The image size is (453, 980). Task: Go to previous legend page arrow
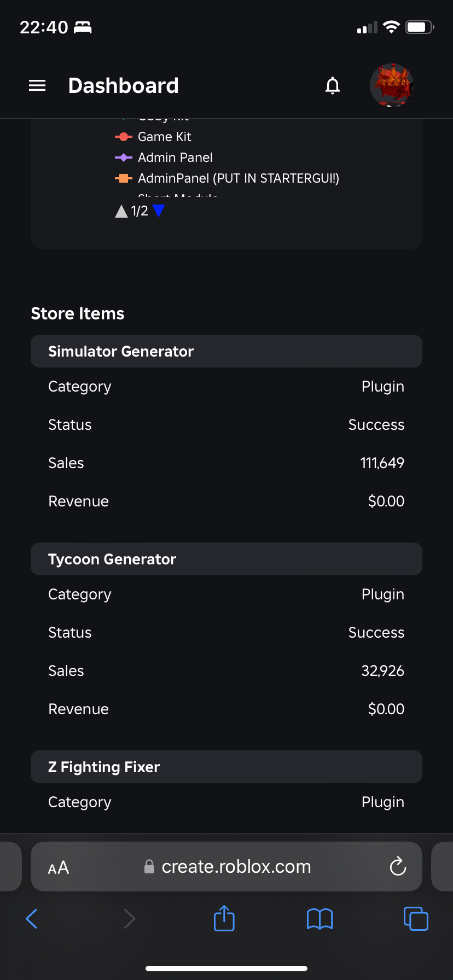(121, 211)
